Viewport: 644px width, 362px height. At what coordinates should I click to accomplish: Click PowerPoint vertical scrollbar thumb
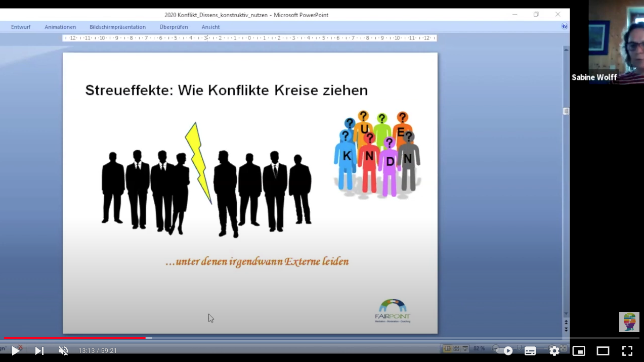click(x=566, y=111)
